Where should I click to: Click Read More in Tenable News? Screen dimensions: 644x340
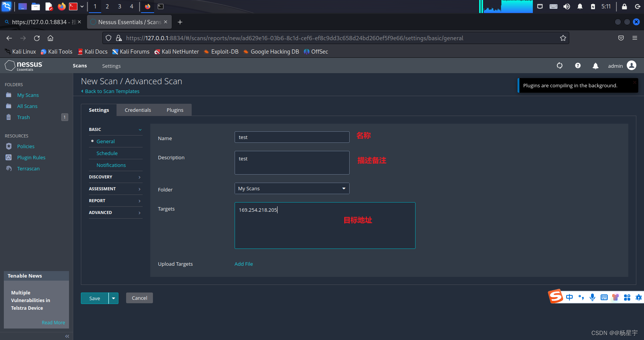pyautogui.click(x=53, y=322)
